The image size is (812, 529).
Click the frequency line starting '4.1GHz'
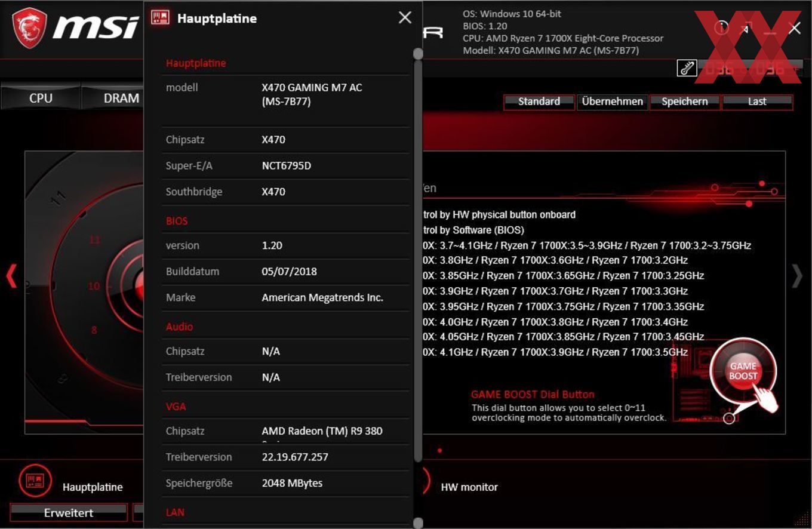point(555,352)
